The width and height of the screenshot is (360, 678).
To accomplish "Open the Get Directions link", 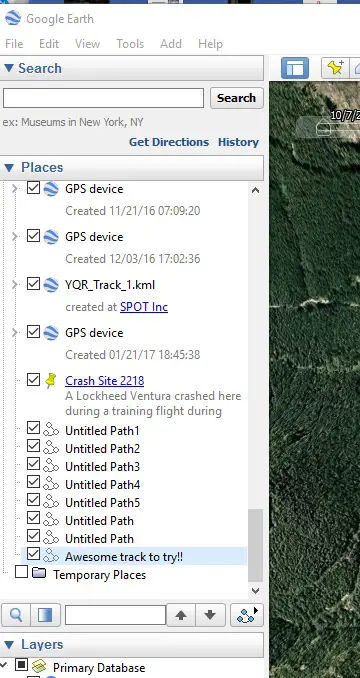I will pos(169,142).
